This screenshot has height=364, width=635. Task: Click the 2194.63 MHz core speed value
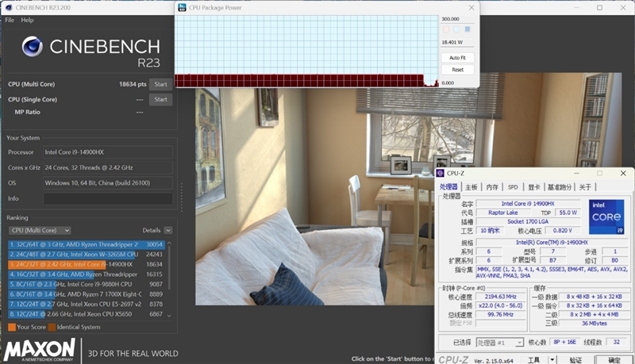501,297
